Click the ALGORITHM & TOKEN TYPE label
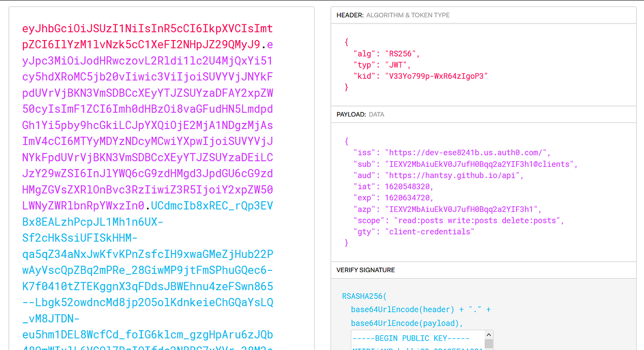This screenshot has width=644, height=350. coord(408,15)
